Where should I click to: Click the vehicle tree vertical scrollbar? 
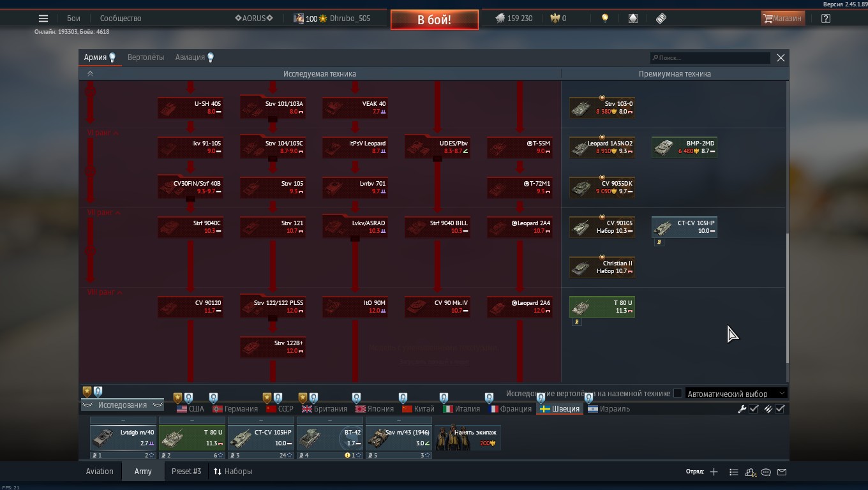coord(787,297)
